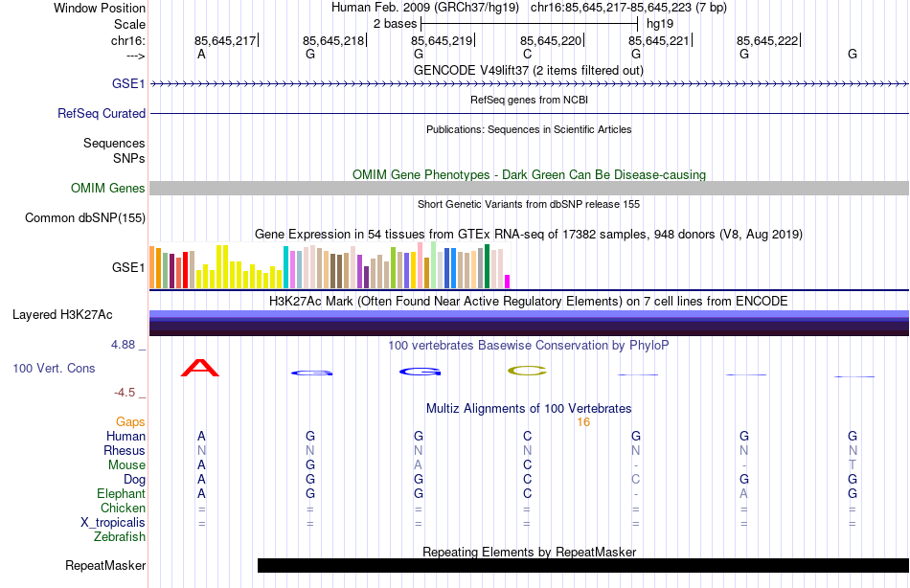Click the 2 bases scale bar
Image resolution: width=910 pixels, height=588 pixels.
click(530, 24)
